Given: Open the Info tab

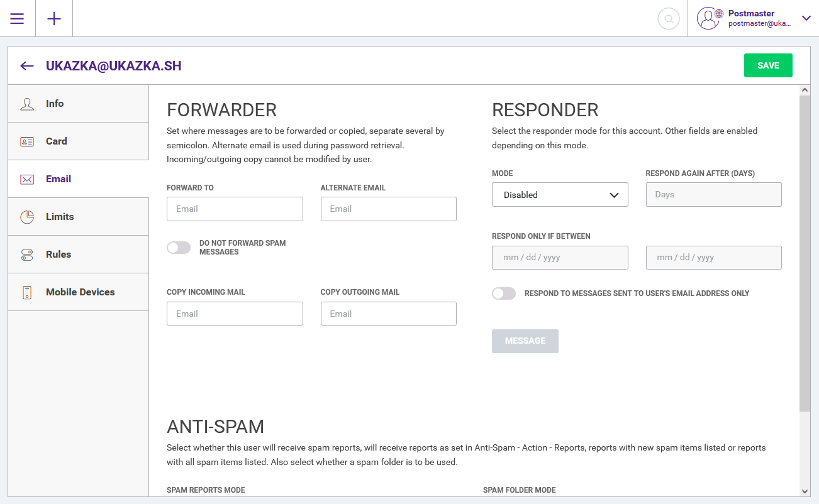Looking at the screenshot, I should 55,104.
